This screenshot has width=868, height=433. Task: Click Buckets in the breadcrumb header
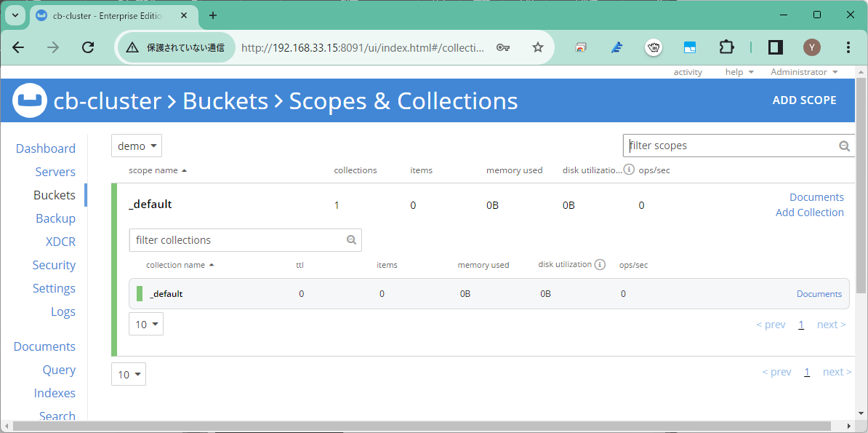pos(225,101)
